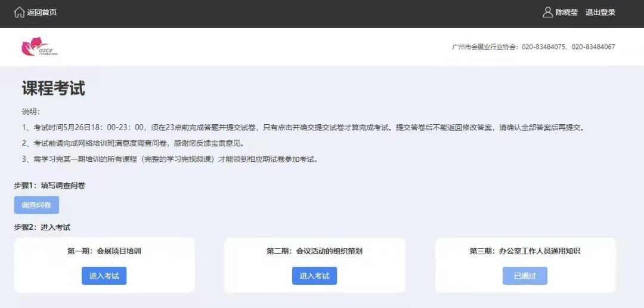Click the GZCE pink flower logo
Screen dimensions: 644x308
pyautogui.click(x=37, y=47)
